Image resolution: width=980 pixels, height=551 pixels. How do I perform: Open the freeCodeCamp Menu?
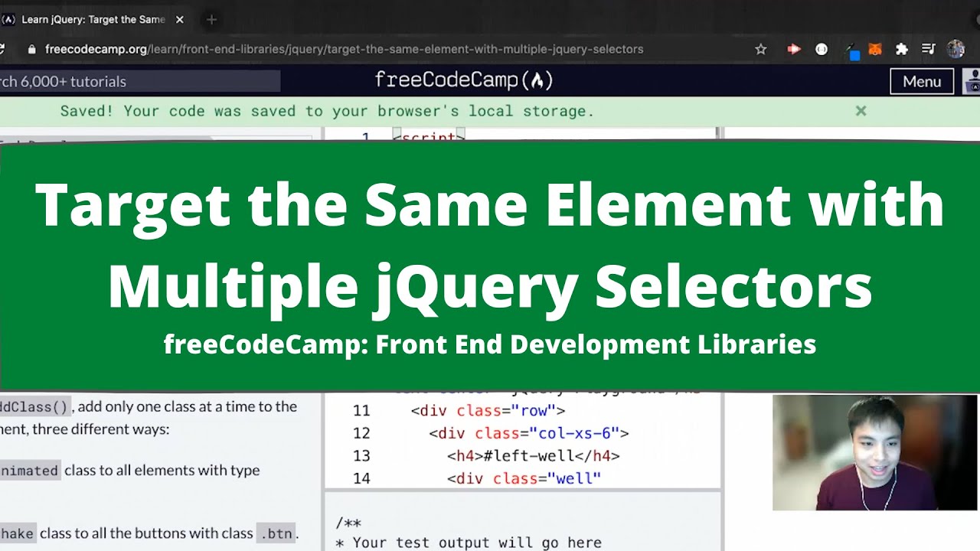pos(922,81)
